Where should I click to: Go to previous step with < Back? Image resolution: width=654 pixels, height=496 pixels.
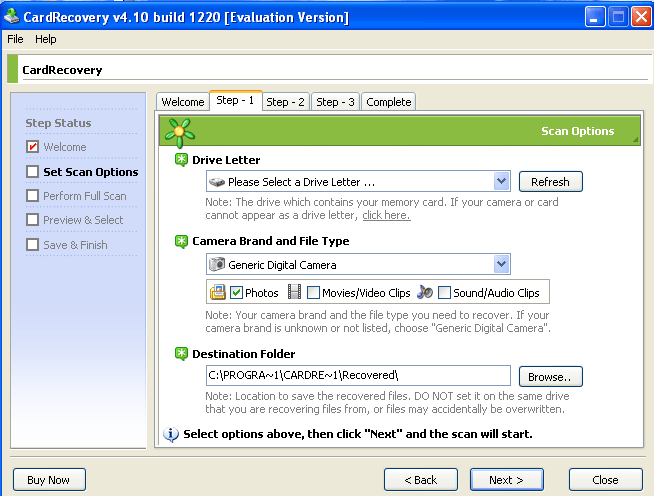point(421,480)
